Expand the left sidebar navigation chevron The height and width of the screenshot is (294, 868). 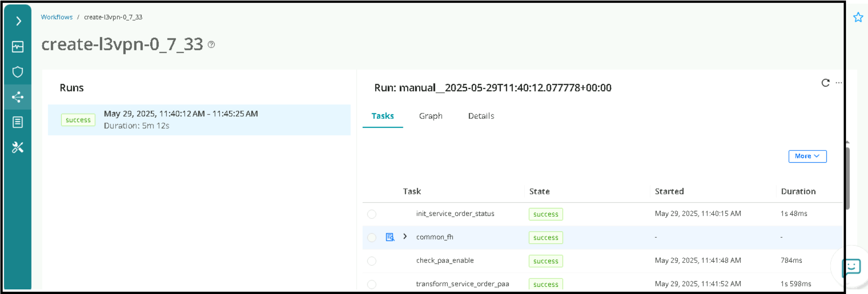click(18, 21)
